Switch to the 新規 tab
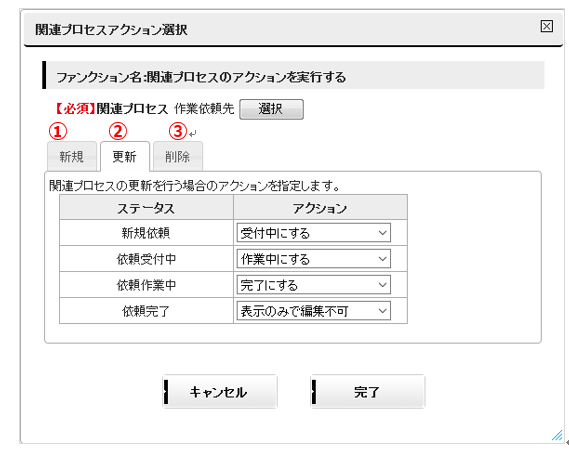The width and height of the screenshot is (569, 450). [72, 156]
